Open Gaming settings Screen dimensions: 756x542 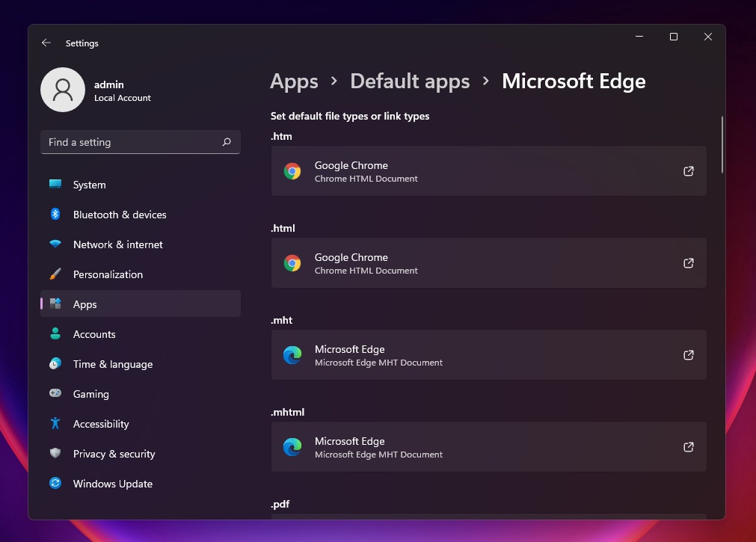click(x=141, y=394)
